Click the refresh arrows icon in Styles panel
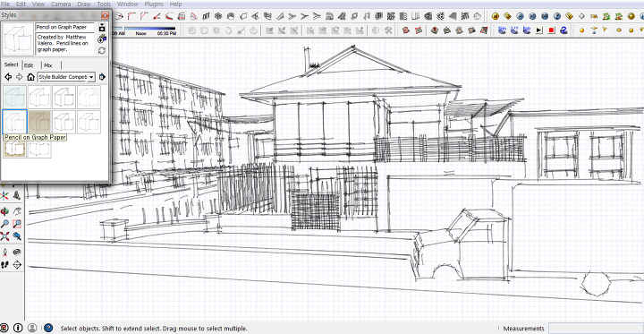This screenshot has width=644, height=334. point(102,51)
